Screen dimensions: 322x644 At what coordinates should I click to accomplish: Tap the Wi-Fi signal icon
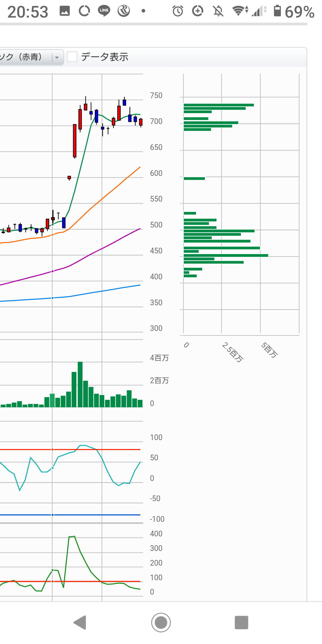point(239,11)
